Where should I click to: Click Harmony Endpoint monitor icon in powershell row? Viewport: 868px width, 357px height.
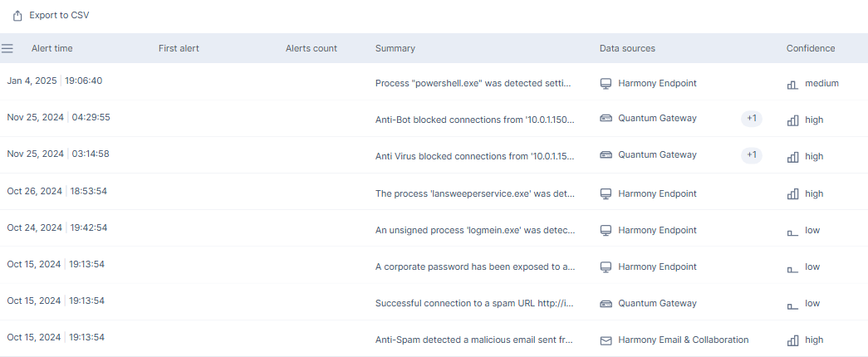click(x=606, y=84)
